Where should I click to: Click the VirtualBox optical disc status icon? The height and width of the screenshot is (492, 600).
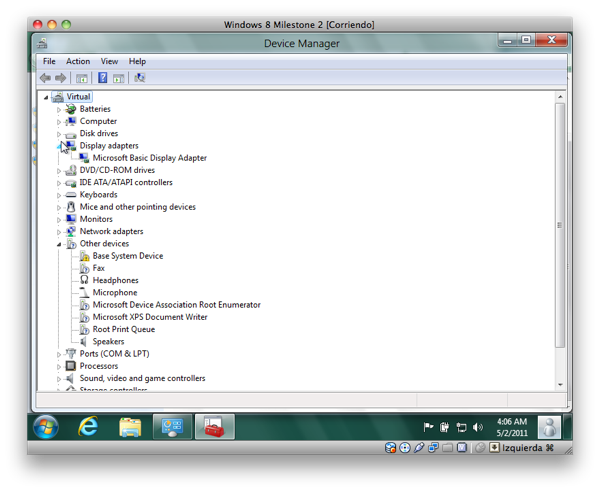click(x=404, y=448)
